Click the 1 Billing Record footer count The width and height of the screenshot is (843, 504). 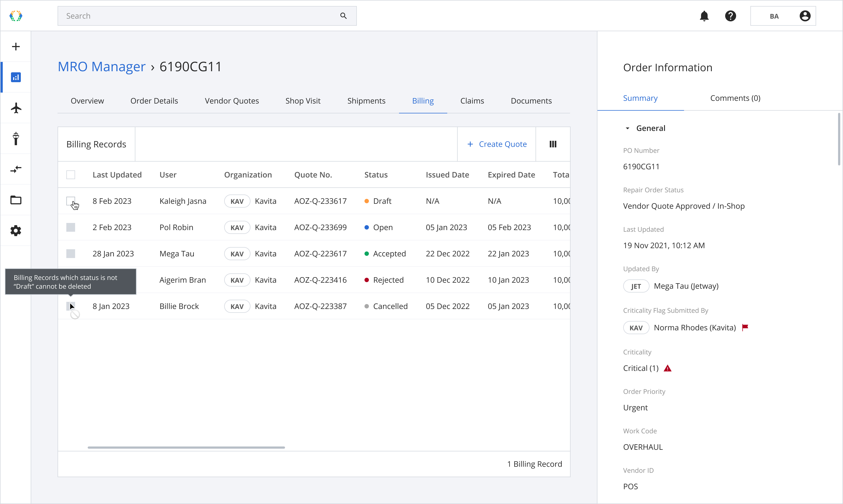[534, 464]
